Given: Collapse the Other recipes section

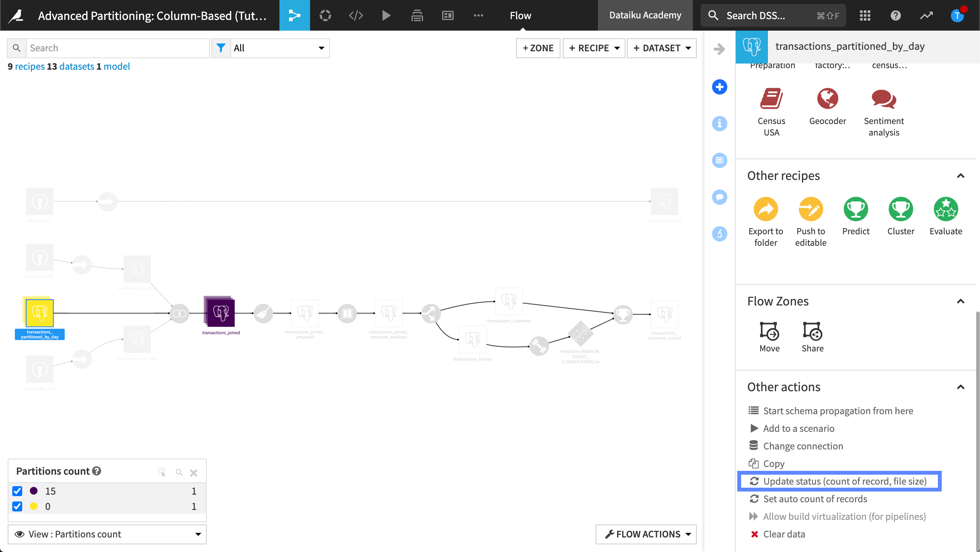Looking at the screenshot, I should tap(960, 176).
